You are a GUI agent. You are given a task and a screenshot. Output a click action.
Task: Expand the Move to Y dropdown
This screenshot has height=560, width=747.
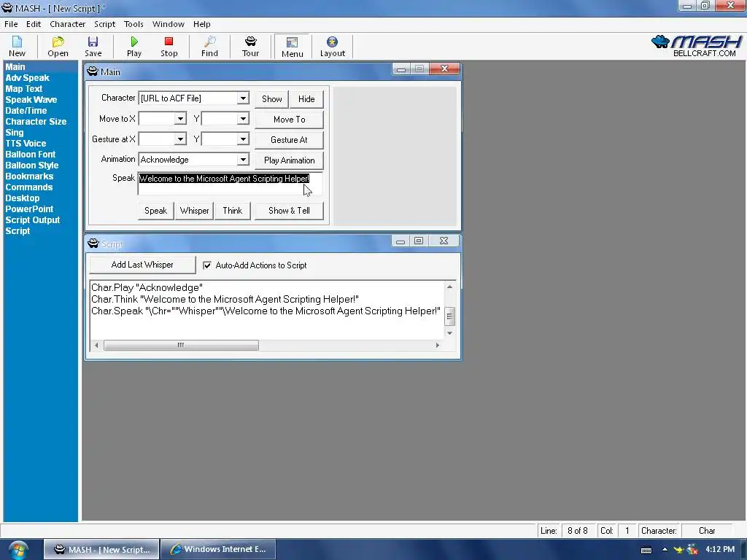click(243, 119)
